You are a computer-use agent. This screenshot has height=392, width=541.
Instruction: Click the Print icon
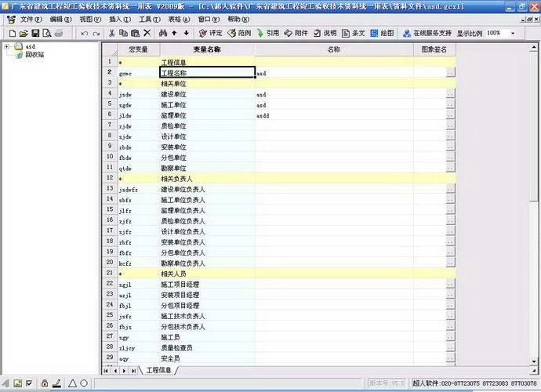(59, 33)
